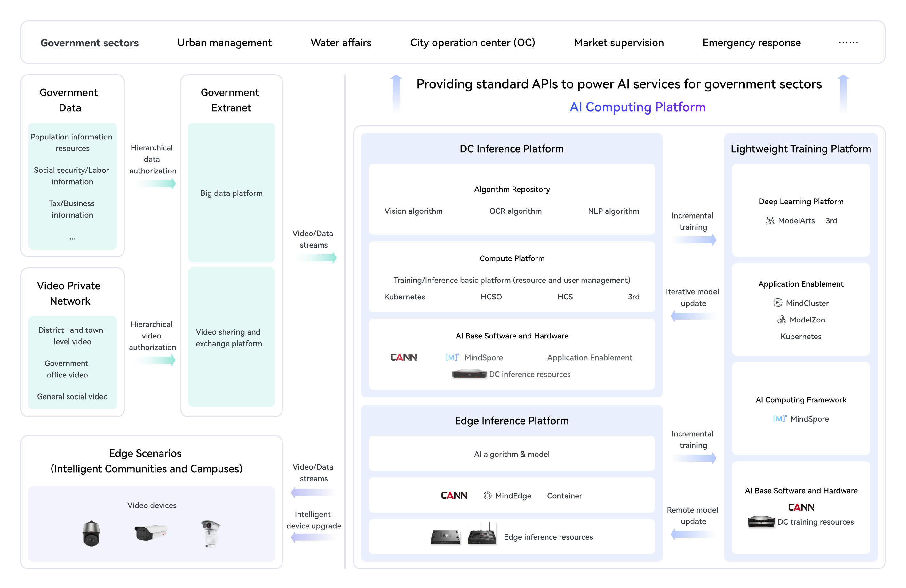Click the ModelArts icon in Deep Learning Platform
The height and width of the screenshot is (588, 906).
click(770, 221)
